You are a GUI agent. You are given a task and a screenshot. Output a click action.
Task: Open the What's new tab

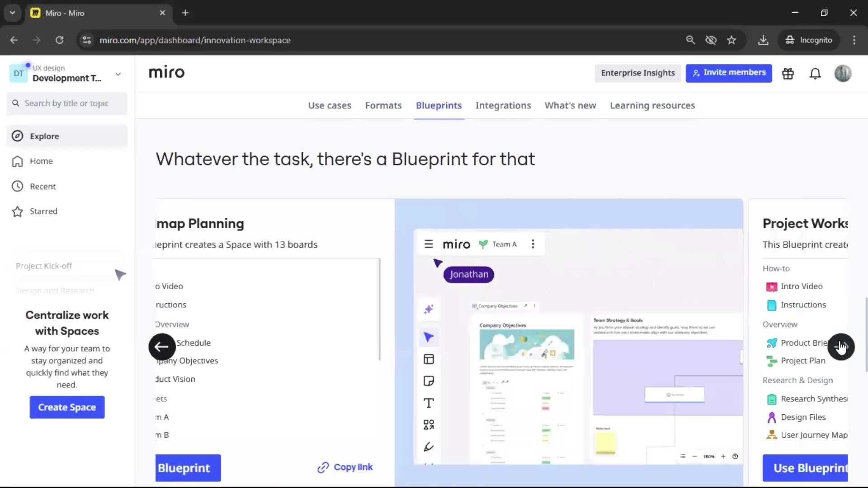[x=570, y=105]
